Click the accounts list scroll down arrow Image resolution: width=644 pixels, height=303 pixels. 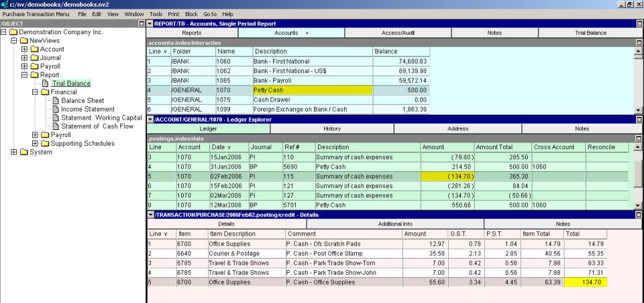point(638,109)
